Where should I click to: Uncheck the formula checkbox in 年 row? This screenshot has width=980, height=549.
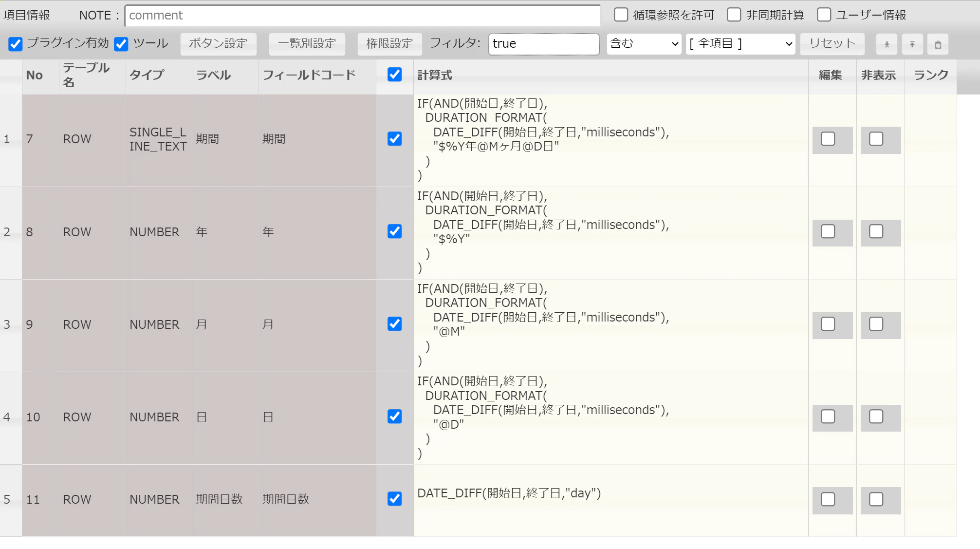[x=395, y=231]
